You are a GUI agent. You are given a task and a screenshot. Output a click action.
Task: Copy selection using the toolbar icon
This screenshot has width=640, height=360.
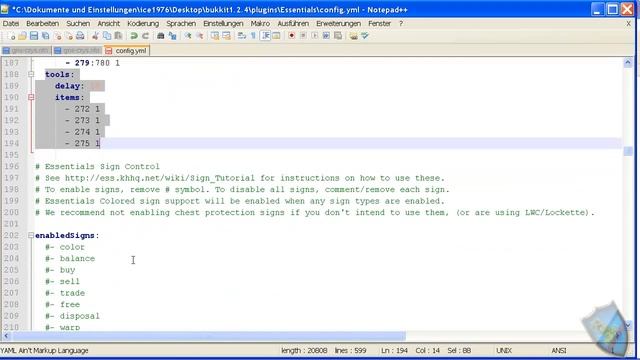point(107,36)
